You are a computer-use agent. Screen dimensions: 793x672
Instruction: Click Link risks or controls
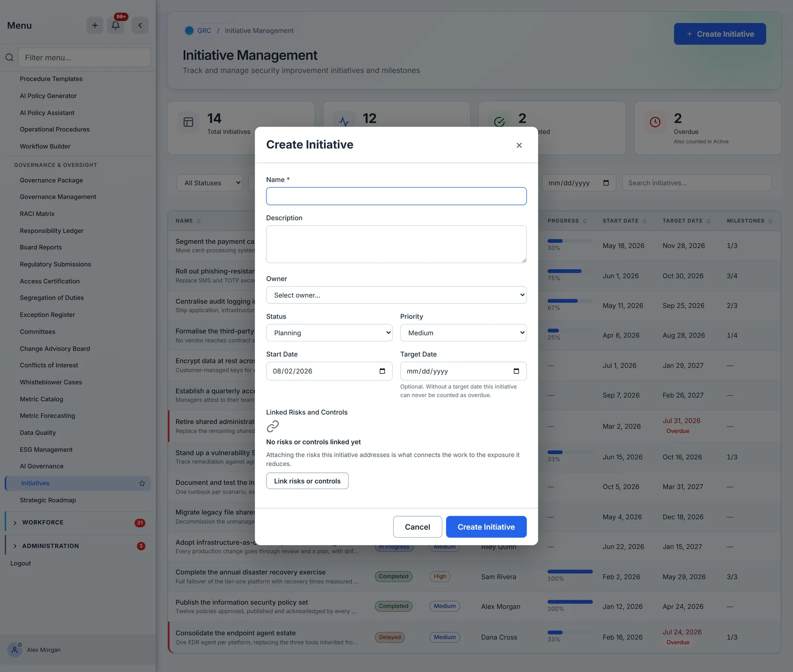tap(307, 481)
